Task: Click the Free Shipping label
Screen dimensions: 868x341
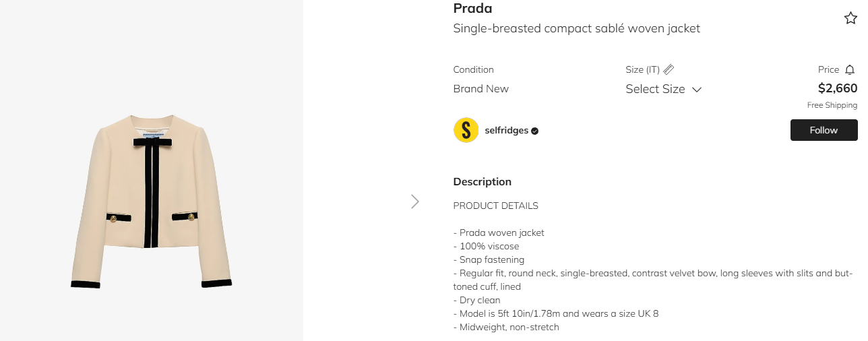Action: (x=832, y=105)
